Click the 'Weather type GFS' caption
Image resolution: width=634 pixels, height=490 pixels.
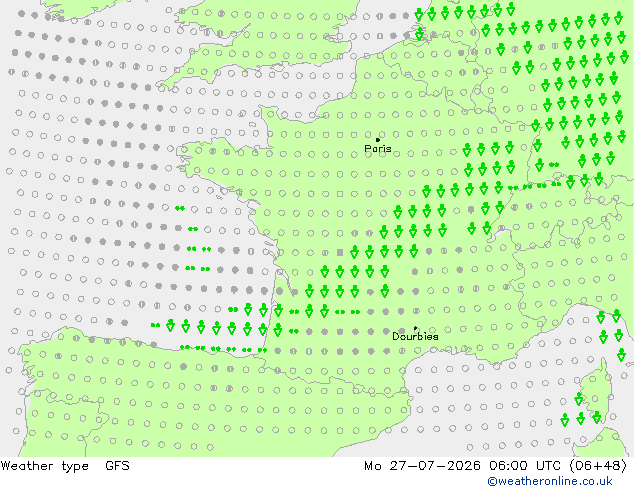65,466
